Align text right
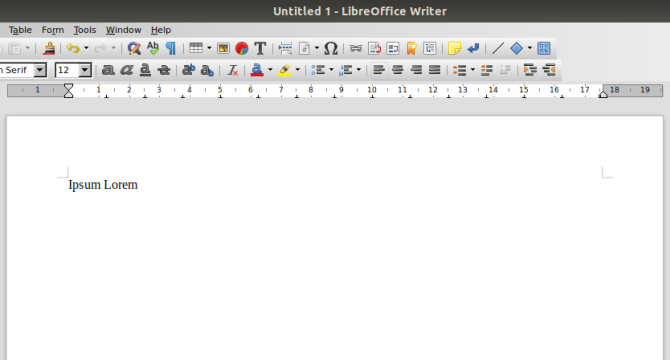670x360 pixels. pyautogui.click(x=416, y=70)
